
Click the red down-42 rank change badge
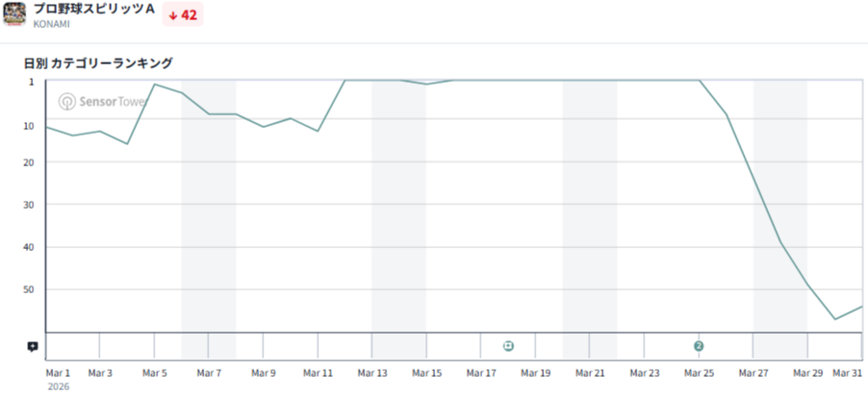click(x=183, y=14)
